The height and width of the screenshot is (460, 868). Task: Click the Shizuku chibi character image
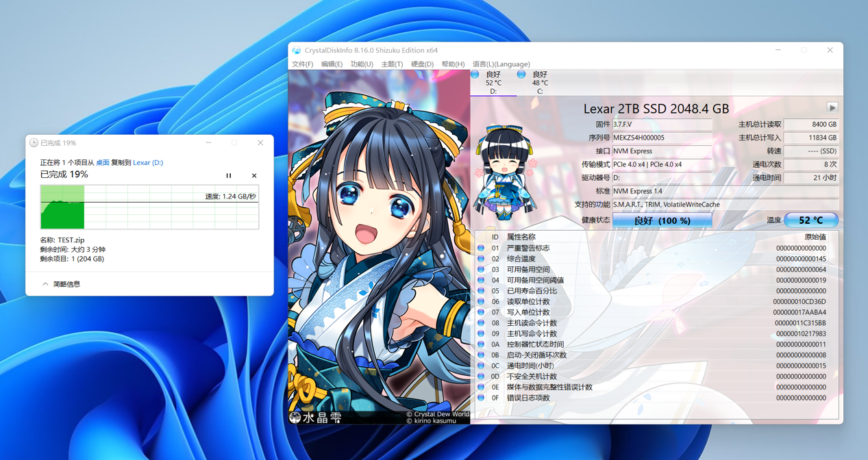coord(505,171)
